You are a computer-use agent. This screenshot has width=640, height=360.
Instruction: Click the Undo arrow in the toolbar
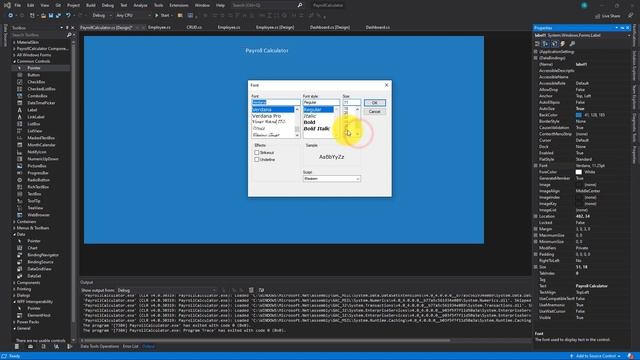click(x=68, y=16)
